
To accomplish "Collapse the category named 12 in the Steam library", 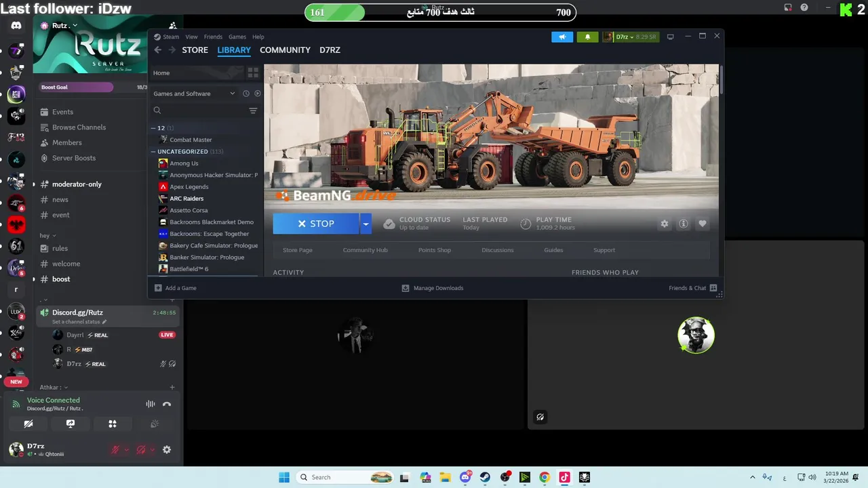I will (153, 128).
